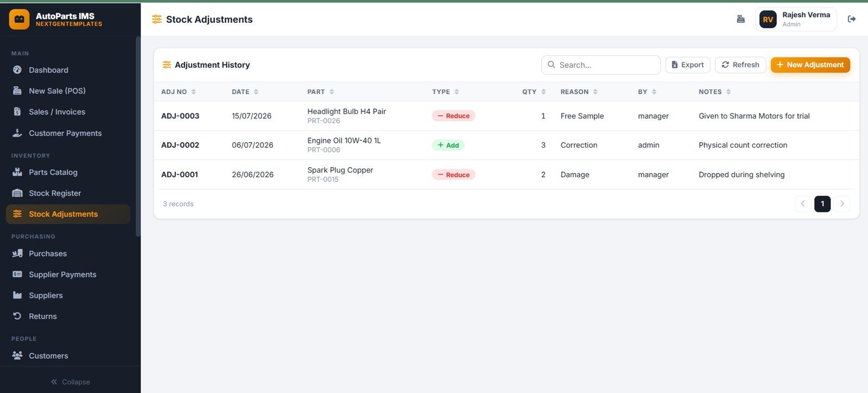Image resolution: width=868 pixels, height=393 pixels.
Task: Click ADJ-0001 adjustment number
Action: point(180,174)
